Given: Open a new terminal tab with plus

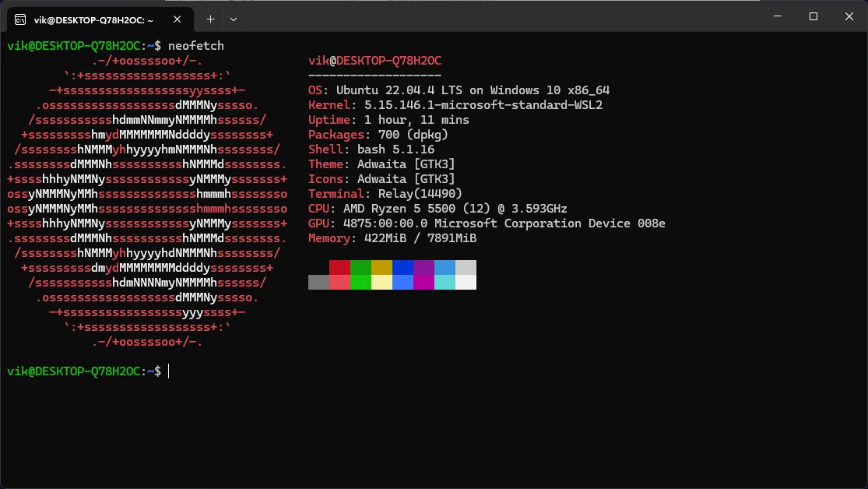Looking at the screenshot, I should coord(210,19).
